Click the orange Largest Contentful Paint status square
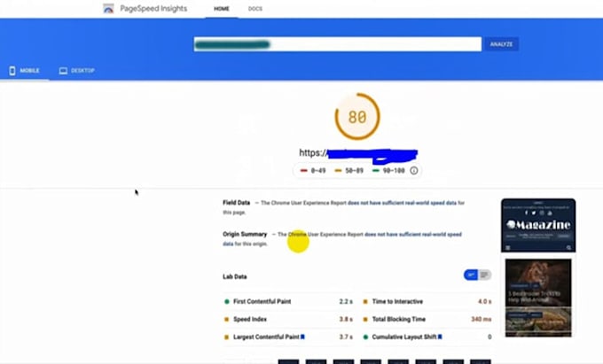This screenshot has width=603, height=364. pyautogui.click(x=226, y=337)
